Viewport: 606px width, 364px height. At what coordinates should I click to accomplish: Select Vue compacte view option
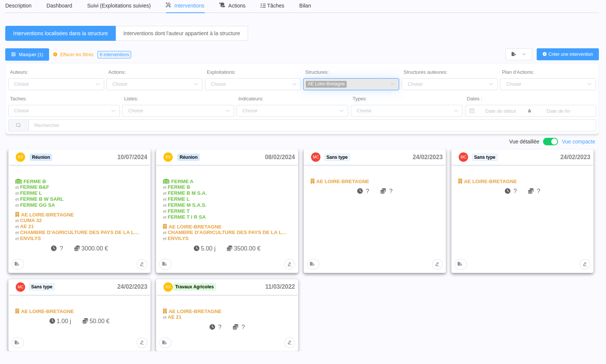[578, 142]
